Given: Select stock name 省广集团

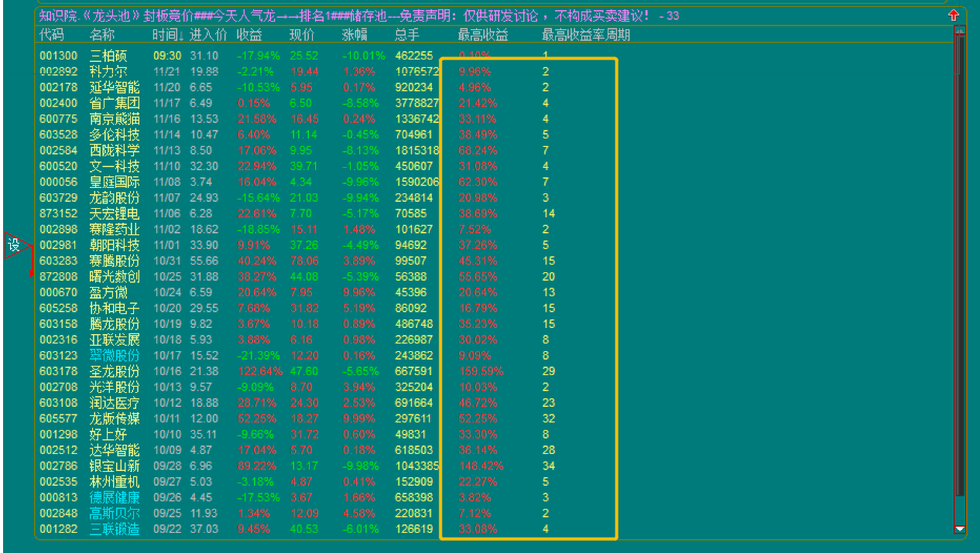Looking at the screenshot, I should coord(115,103).
